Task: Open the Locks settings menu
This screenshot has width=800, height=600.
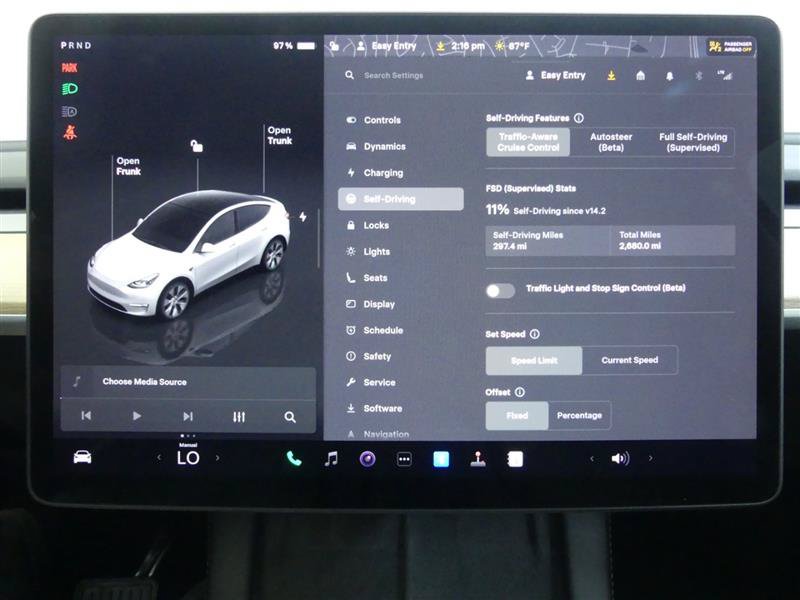Action: click(401, 226)
